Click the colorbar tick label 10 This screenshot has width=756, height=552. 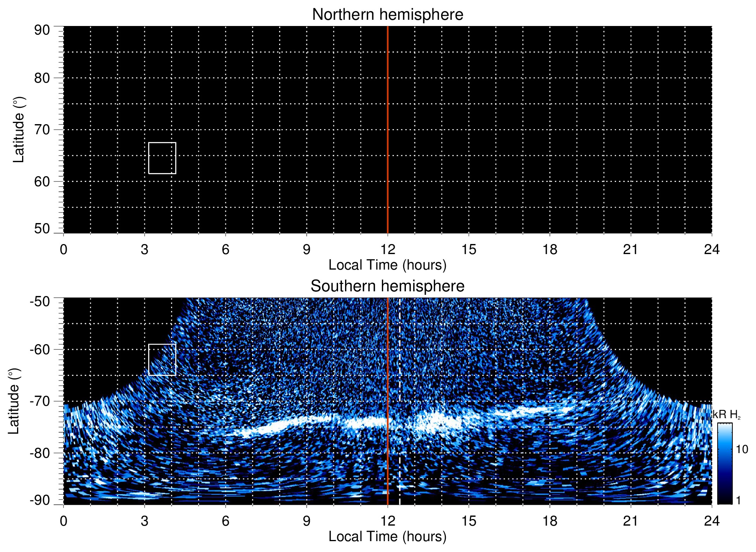[x=742, y=450]
